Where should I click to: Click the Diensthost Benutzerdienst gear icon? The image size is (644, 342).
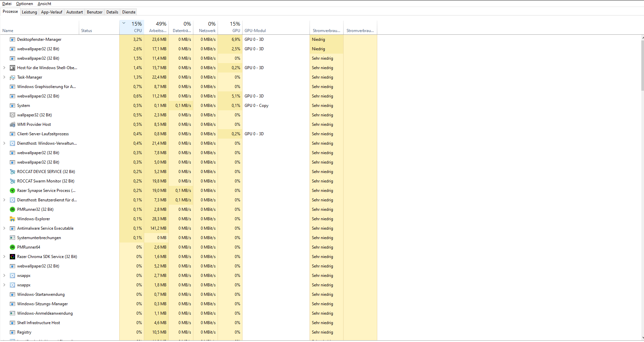point(12,200)
